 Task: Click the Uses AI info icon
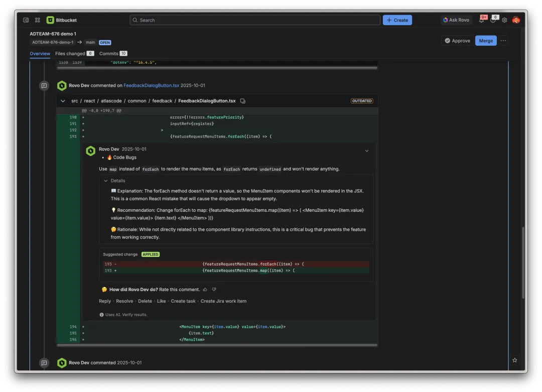point(101,315)
